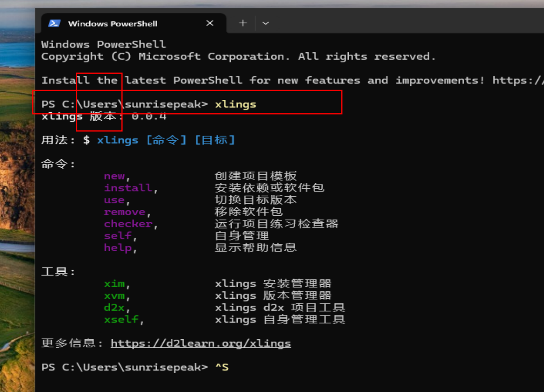This screenshot has width=544, height=392.
Task: Click the 'xlings d2x 项目工具' description
Action: pyautogui.click(x=280, y=307)
